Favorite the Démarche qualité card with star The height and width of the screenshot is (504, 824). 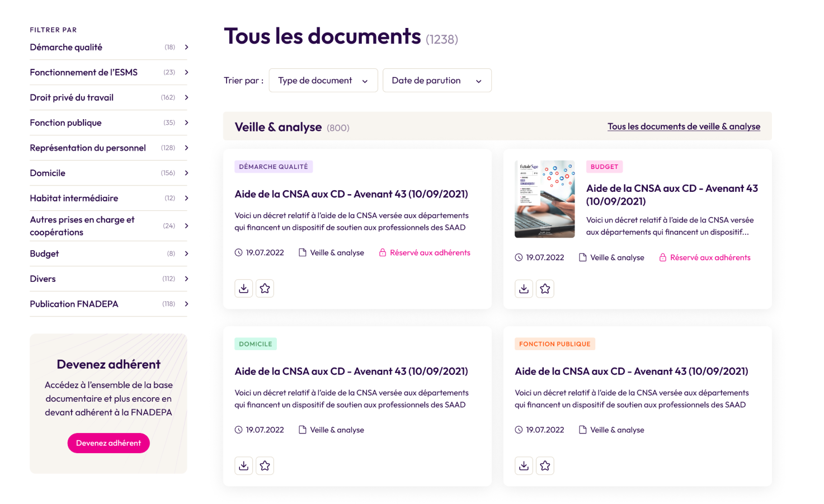tap(265, 288)
